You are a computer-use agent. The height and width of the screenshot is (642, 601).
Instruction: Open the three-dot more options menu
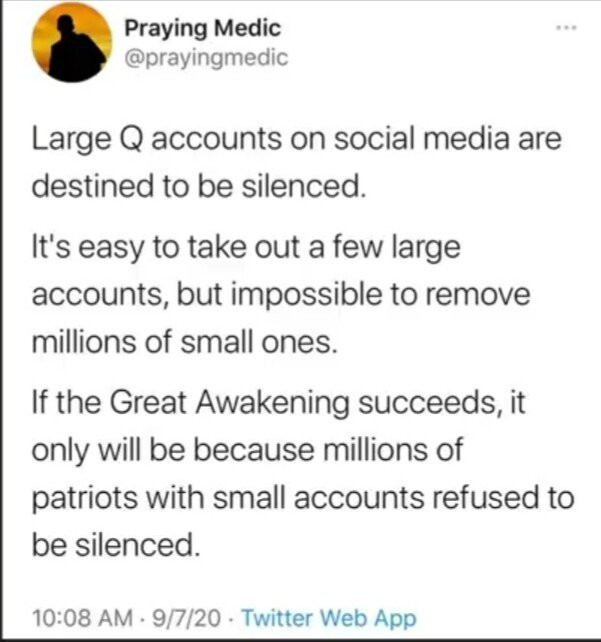pyautogui.click(x=568, y=32)
